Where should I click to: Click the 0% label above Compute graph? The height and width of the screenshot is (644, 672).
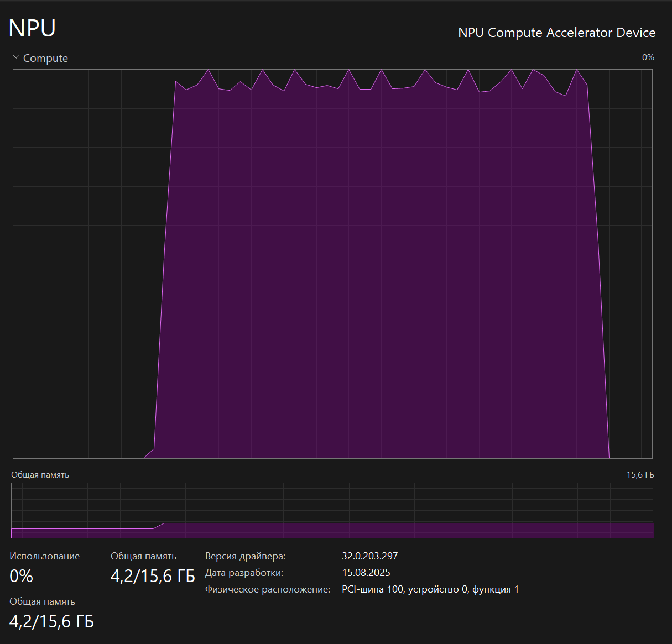tap(648, 57)
